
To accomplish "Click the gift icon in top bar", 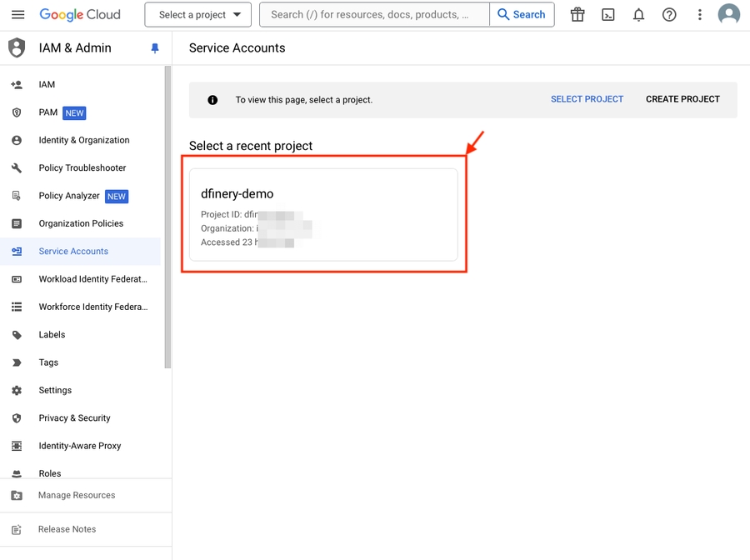I will click(x=577, y=15).
